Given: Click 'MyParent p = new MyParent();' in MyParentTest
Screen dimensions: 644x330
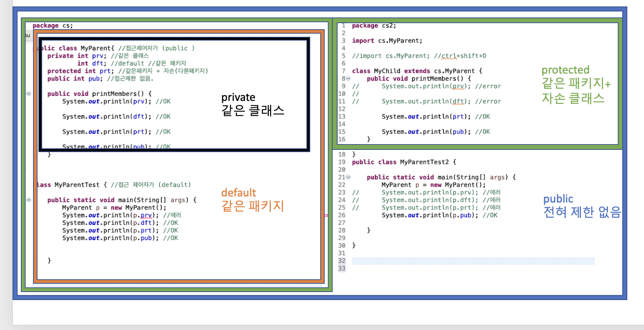Looking at the screenshot, I should tap(114, 207).
